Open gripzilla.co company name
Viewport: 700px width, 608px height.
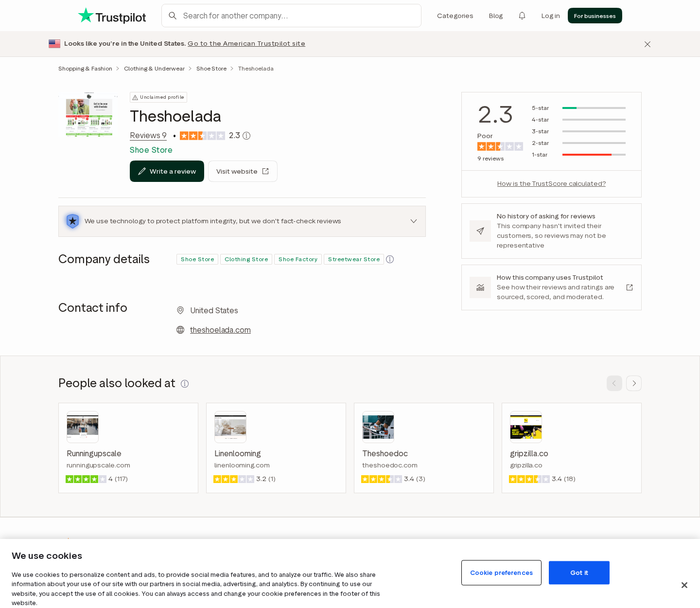[529, 454]
